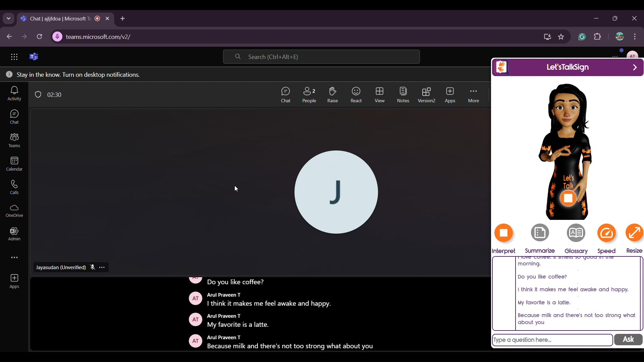Toggle the meeting Chat pane
Viewport: 644px width, 362px height.
tap(285, 95)
